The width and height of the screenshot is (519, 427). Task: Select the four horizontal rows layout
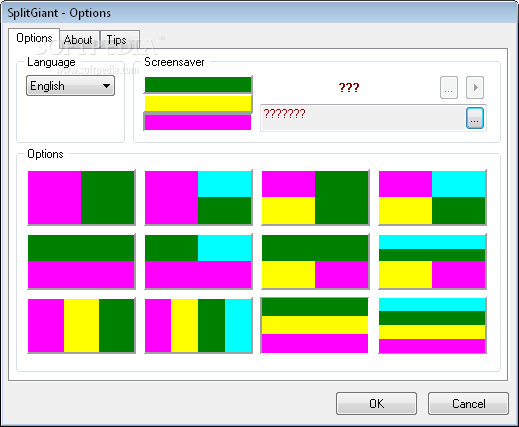(x=432, y=325)
